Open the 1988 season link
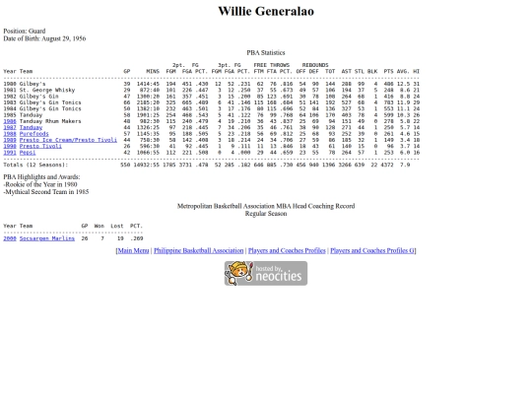Viewport: 532px width, 399px height. [x=10, y=134]
